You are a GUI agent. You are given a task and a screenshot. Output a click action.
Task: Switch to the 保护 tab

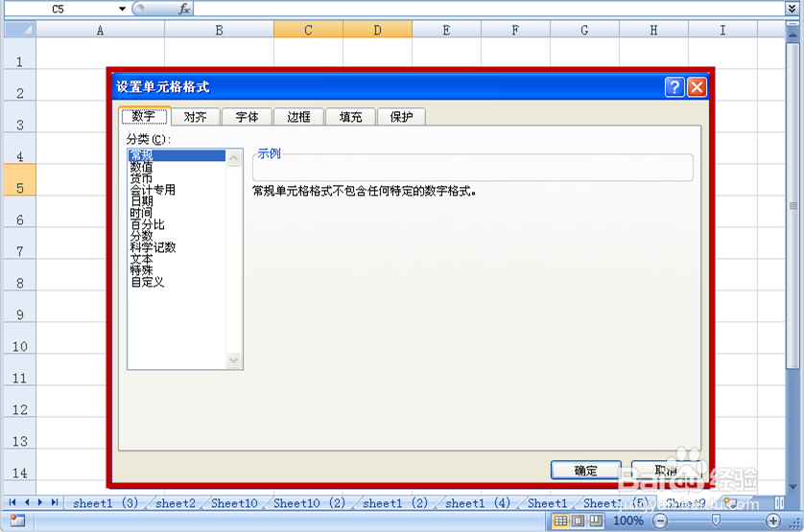[x=401, y=117]
